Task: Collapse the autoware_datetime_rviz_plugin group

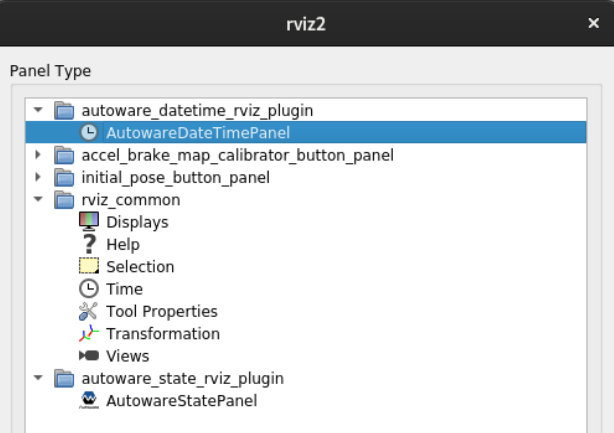Action: (x=38, y=110)
